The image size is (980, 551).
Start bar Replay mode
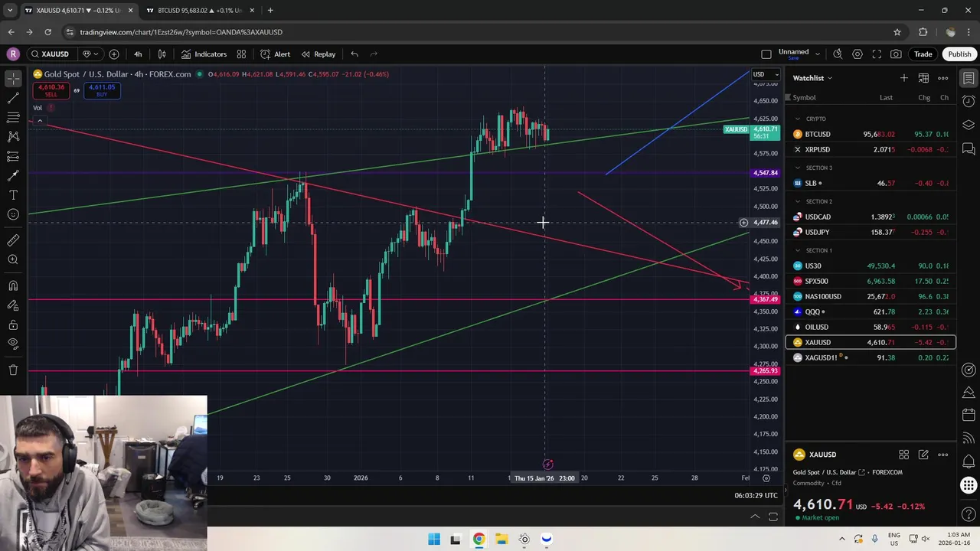pos(318,54)
